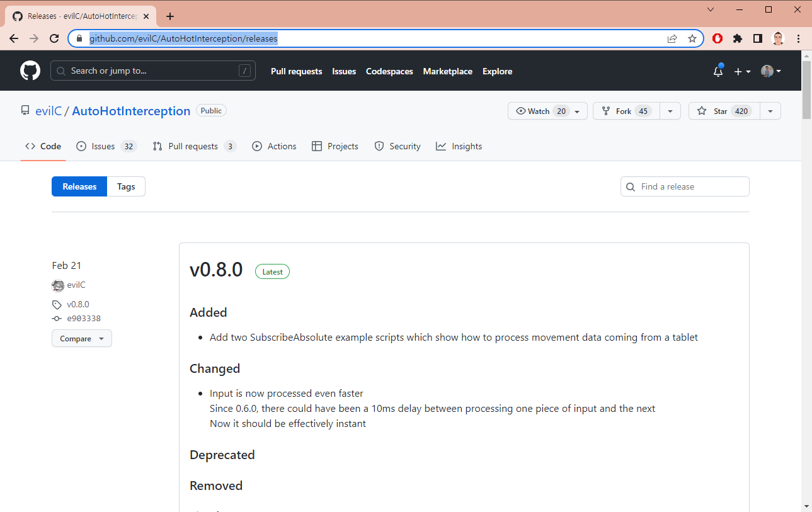The image size is (812, 512).
Task: Share this page from address bar
Action: pos(672,38)
